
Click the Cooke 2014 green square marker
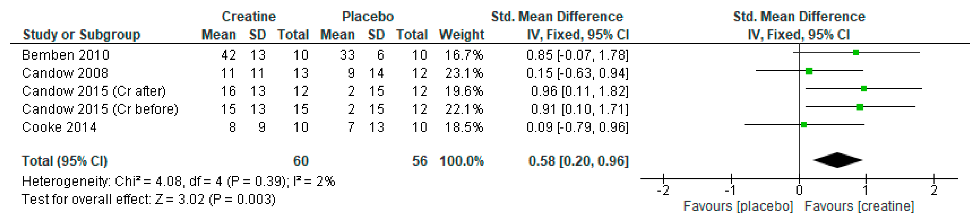click(x=803, y=125)
